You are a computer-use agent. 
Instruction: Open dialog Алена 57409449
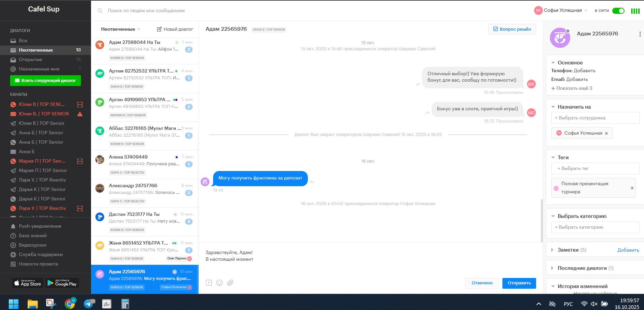(x=145, y=165)
